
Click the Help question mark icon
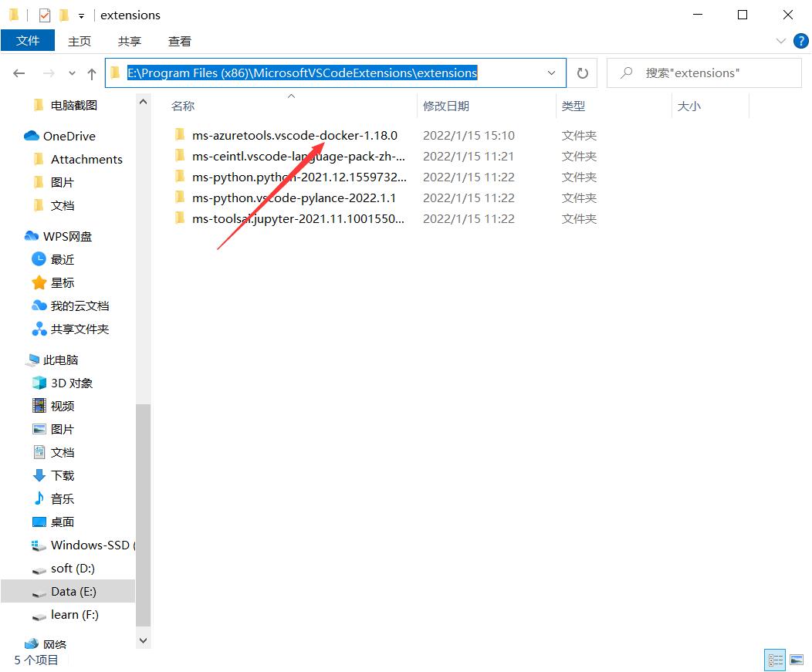801,41
